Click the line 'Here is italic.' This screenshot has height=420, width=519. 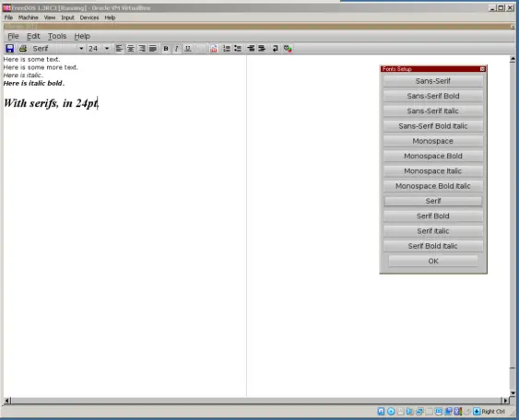coord(23,76)
